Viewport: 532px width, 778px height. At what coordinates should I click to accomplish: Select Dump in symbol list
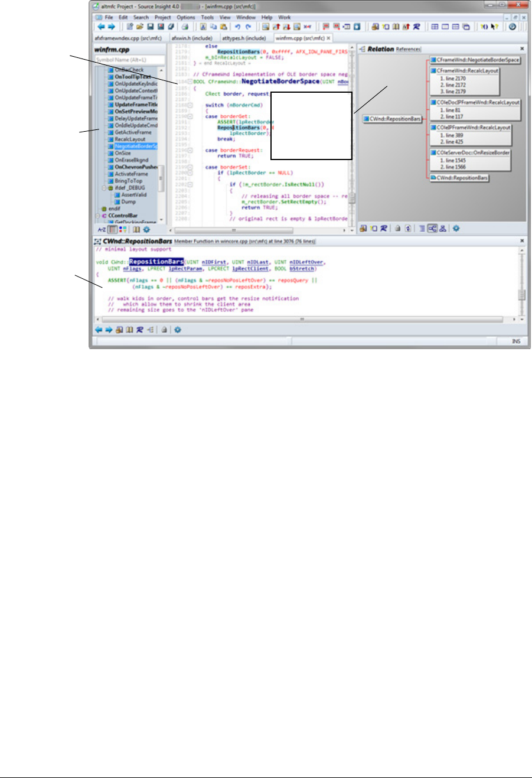point(128,201)
